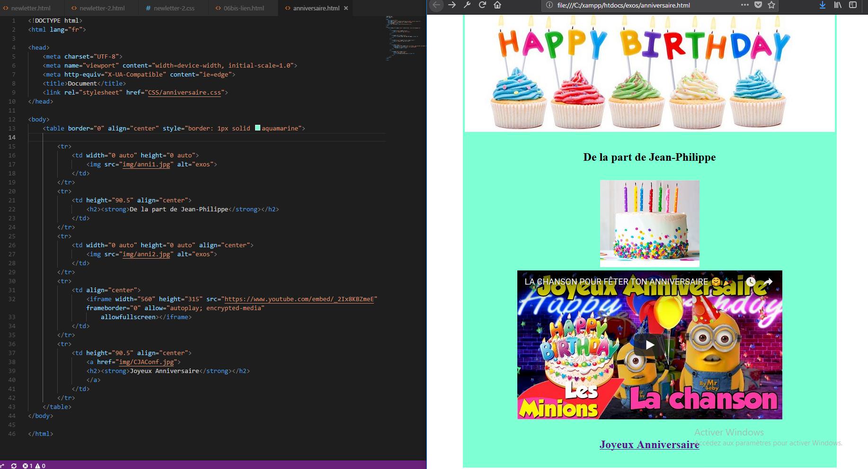Viewport: 868px width, 469px height.
Task: Reload the anniversaire.html page
Action: 482,5
